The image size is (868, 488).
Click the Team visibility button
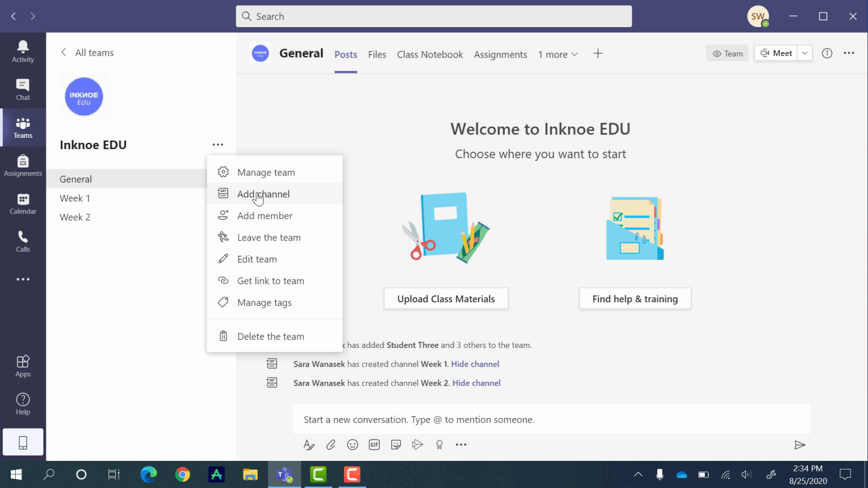point(727,53)
